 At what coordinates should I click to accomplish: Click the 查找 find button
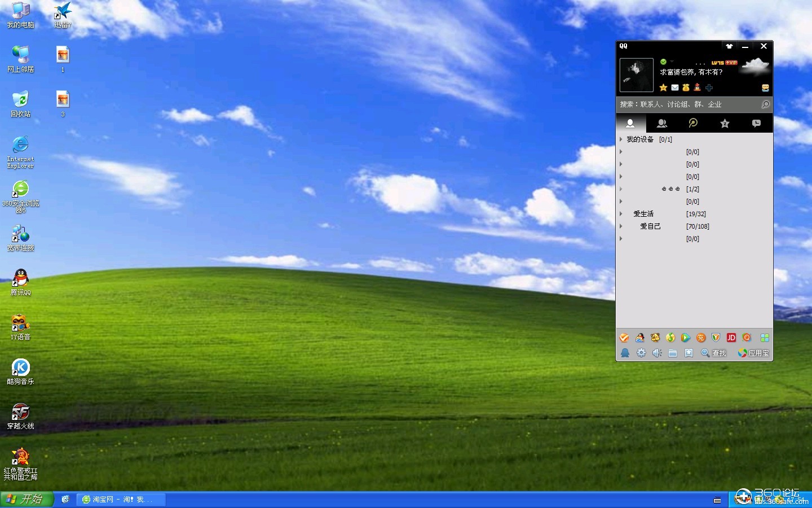[x=713, y=353]
